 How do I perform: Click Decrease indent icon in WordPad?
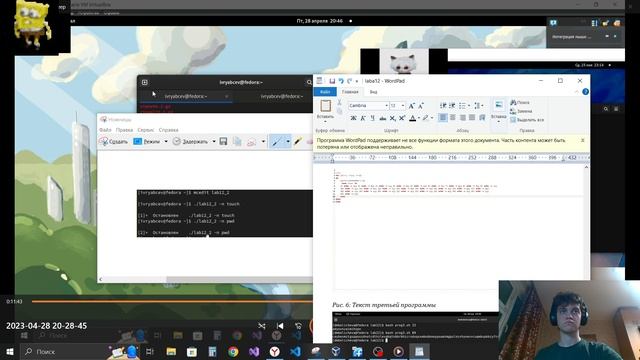(443, 106)
